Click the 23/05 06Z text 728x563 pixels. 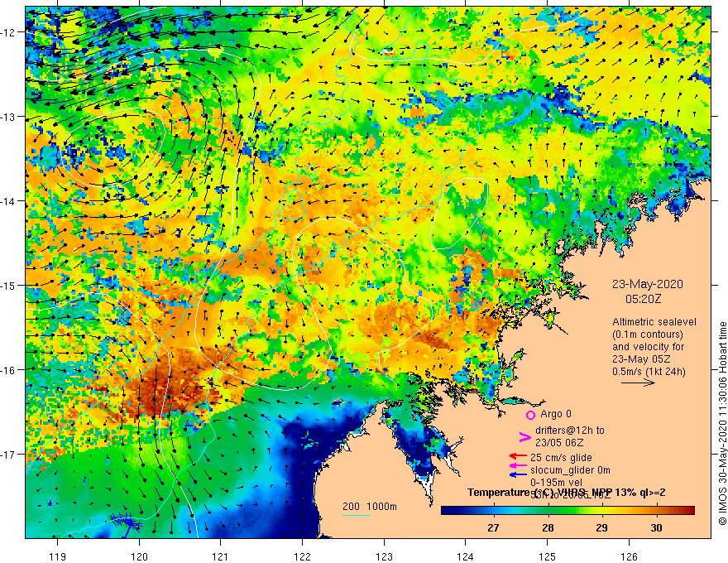coord(559,443)
